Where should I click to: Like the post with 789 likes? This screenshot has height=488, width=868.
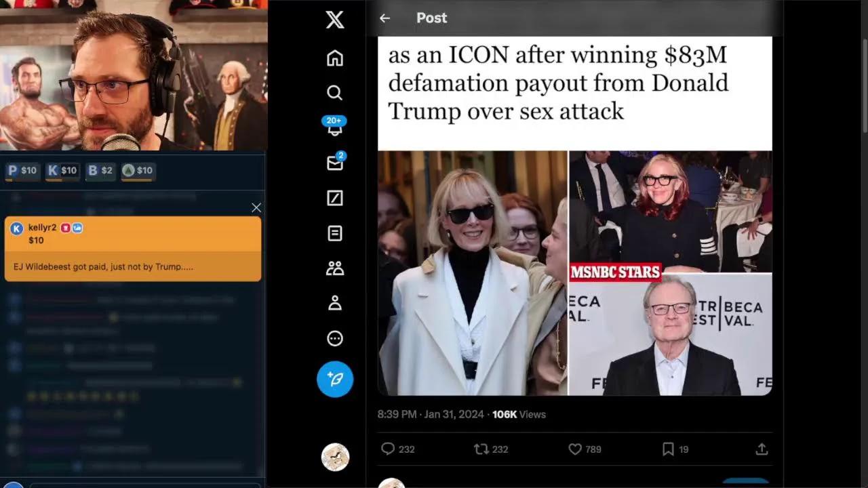pyautogui.click(x=585, y=449)
